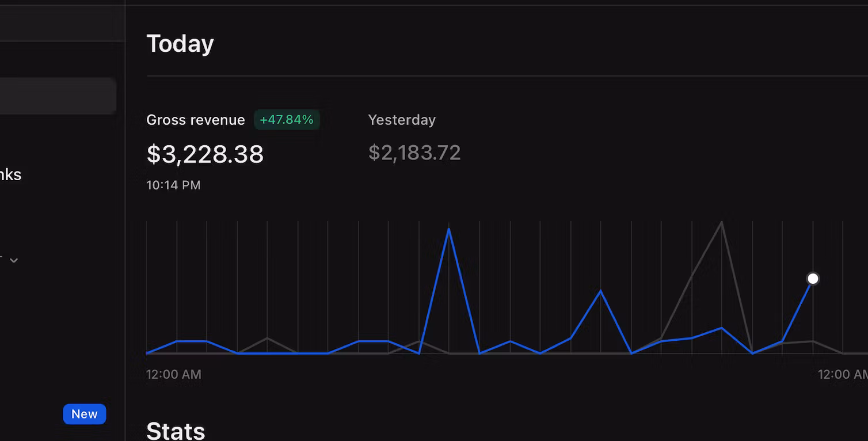Click the right 12:00 AM axis label
The width and height of the screenshot is (868, 441).
[842, 374]
